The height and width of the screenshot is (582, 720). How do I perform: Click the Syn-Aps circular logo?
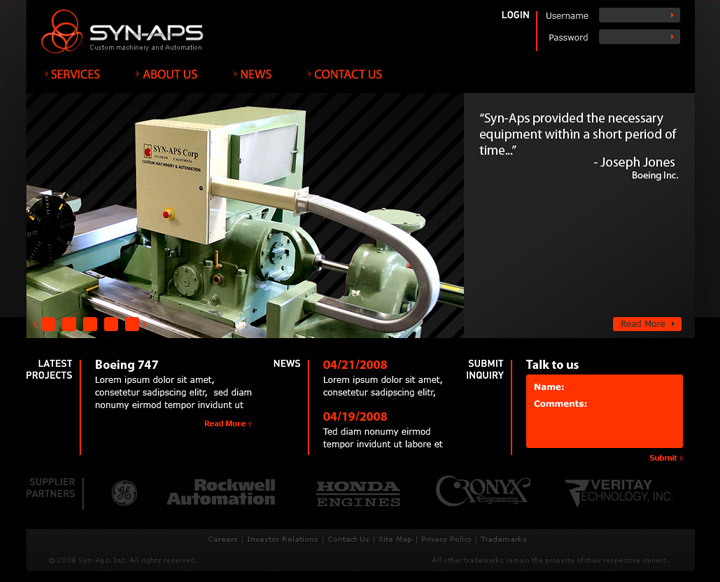point(62,32)
